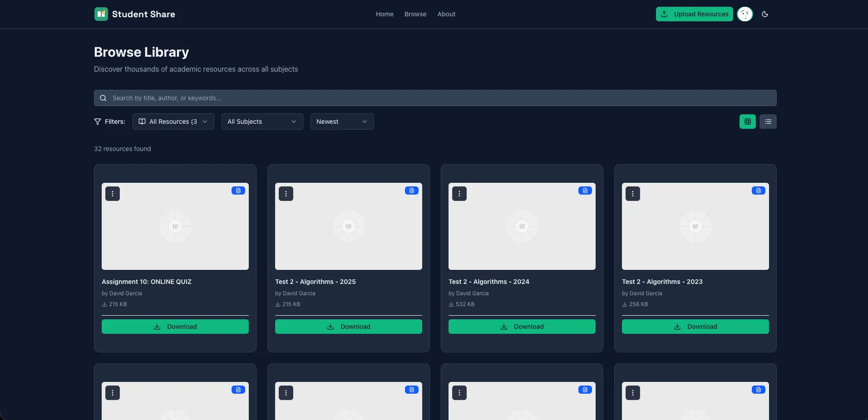868x420 pixels.
Task: Click the search magnifier icon
Action: pos(103,98)
